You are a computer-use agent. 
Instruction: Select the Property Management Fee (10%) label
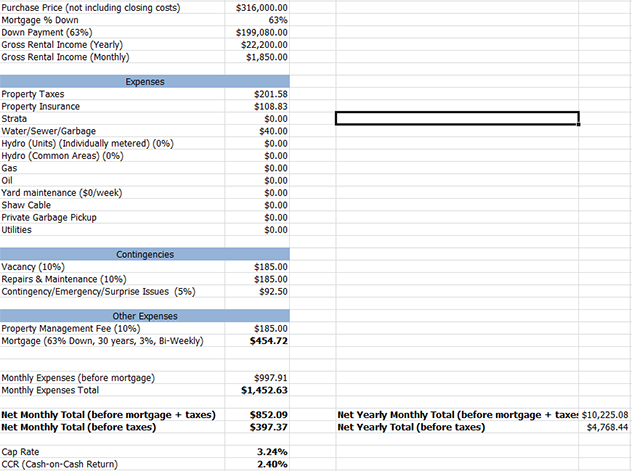[71, 329]
